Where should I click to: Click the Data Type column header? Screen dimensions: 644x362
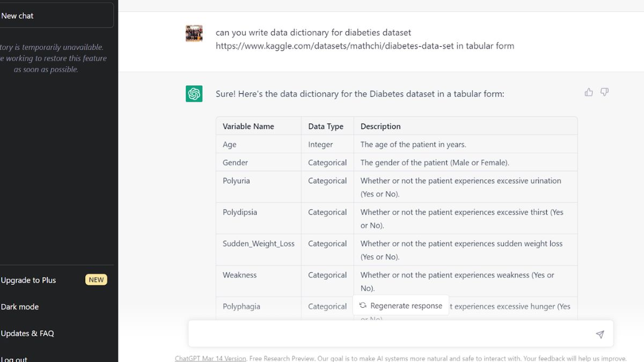point(326,127)
